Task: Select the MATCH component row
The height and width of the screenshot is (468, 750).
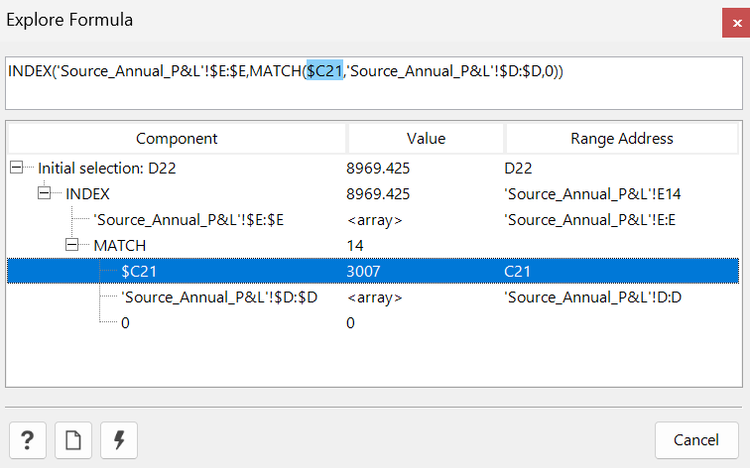Action: [x=116, y=245]
